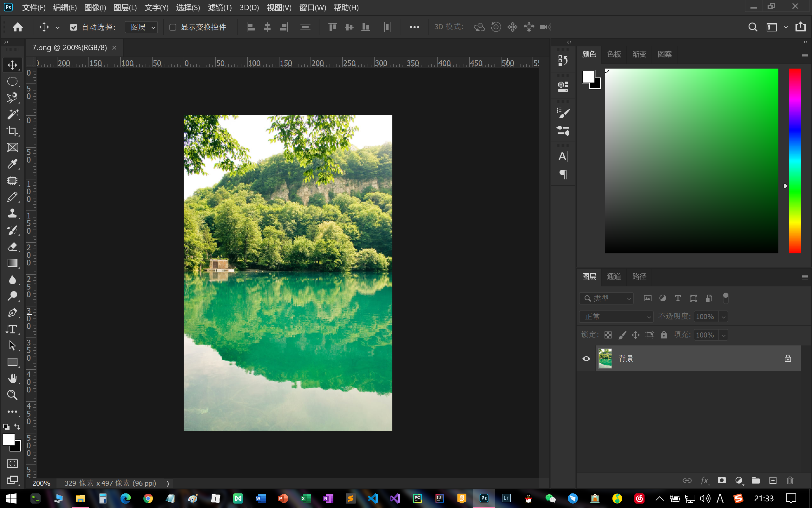The image size is (812, 508).
Task: Open the Color panel options menu
Action: pyautogui.click(x=805, y=55)
